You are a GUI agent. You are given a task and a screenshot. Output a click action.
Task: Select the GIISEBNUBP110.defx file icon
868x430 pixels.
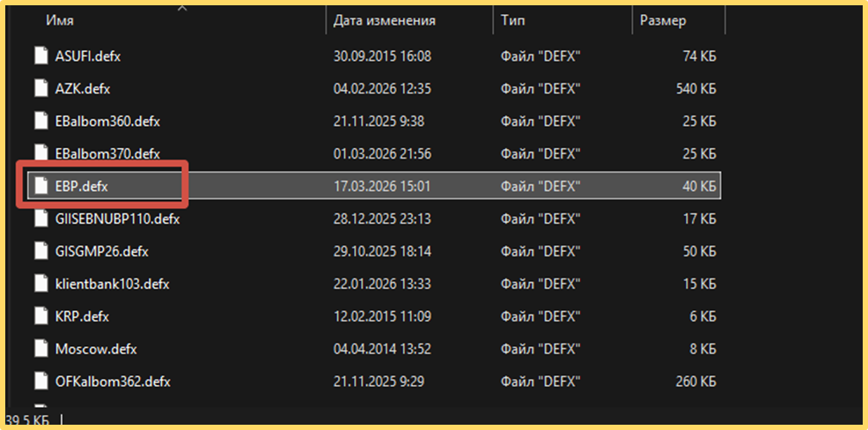(x=41, y=219)
